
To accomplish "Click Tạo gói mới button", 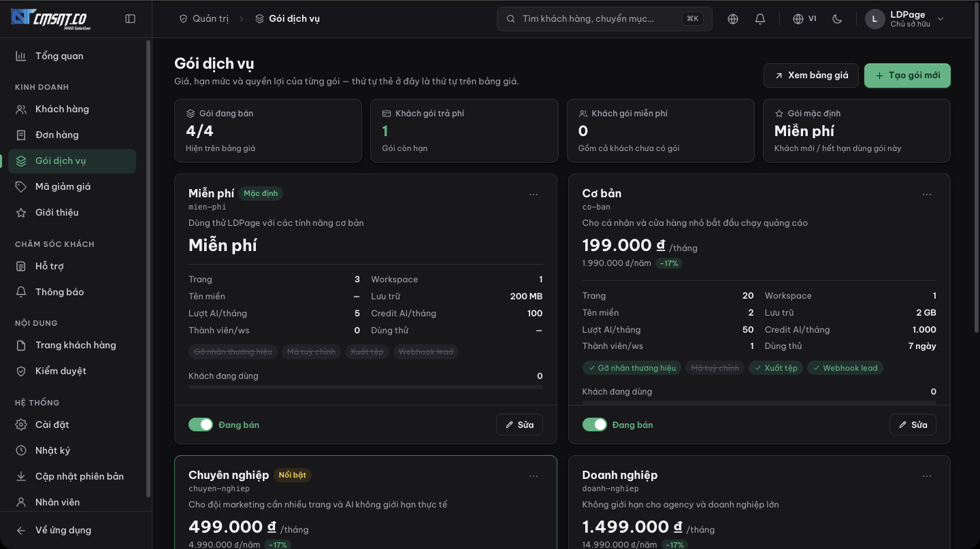I will [907, 76].
